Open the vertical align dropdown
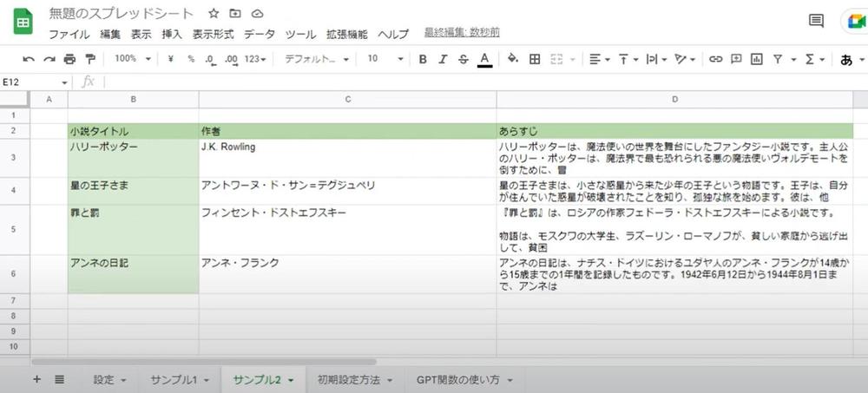The image size is (868, 393). point(628,59)
